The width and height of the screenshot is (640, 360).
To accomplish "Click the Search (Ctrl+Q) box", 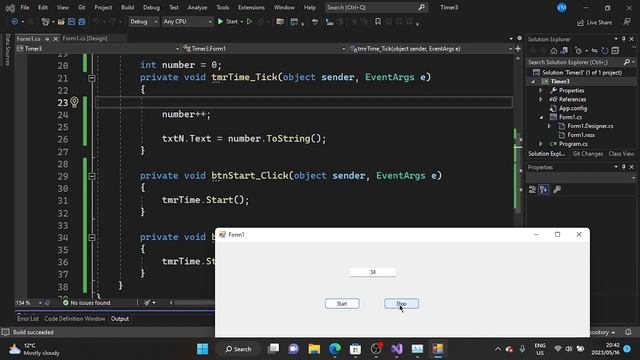I will point(376,7).
